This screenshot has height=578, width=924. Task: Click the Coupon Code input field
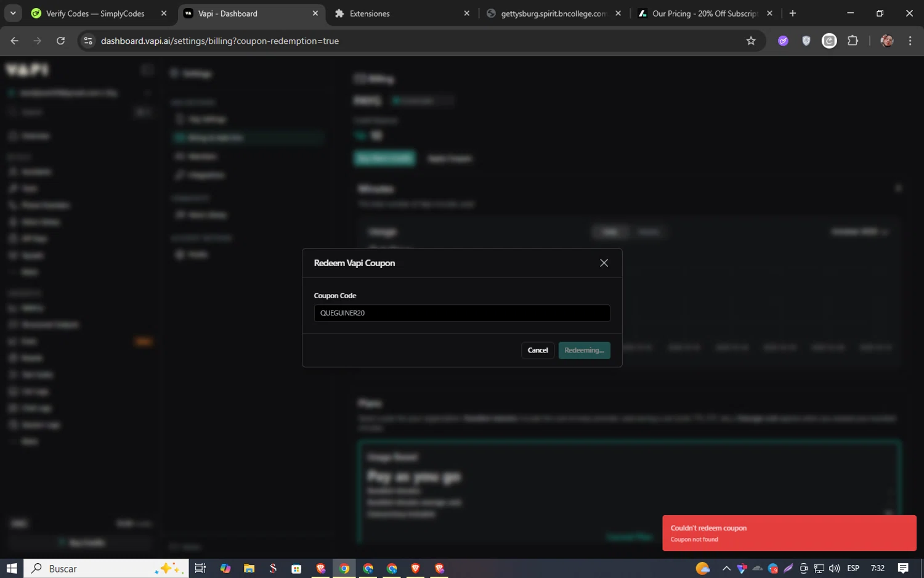pyautogui.click(x=462, y=313)
